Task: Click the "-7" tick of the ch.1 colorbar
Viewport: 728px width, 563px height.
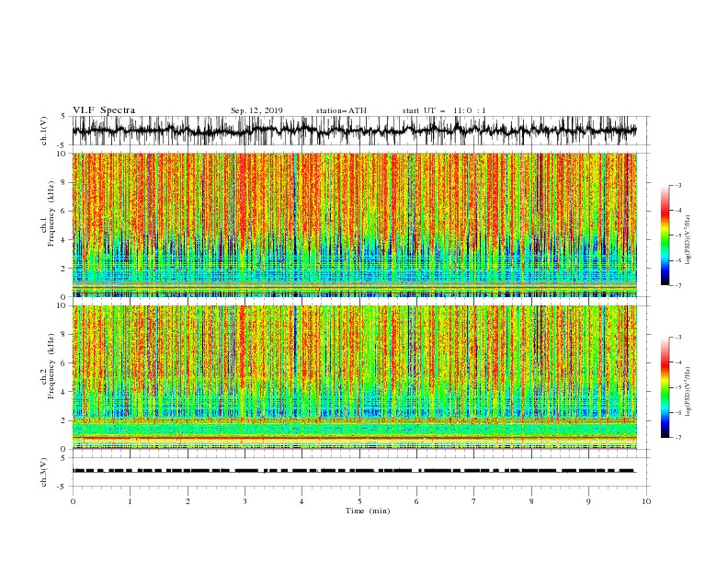Action: [x=677, y=286]
